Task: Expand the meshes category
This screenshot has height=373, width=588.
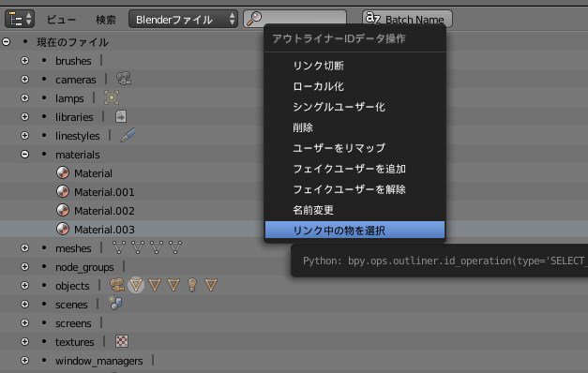Action: [x=24, y=247]
